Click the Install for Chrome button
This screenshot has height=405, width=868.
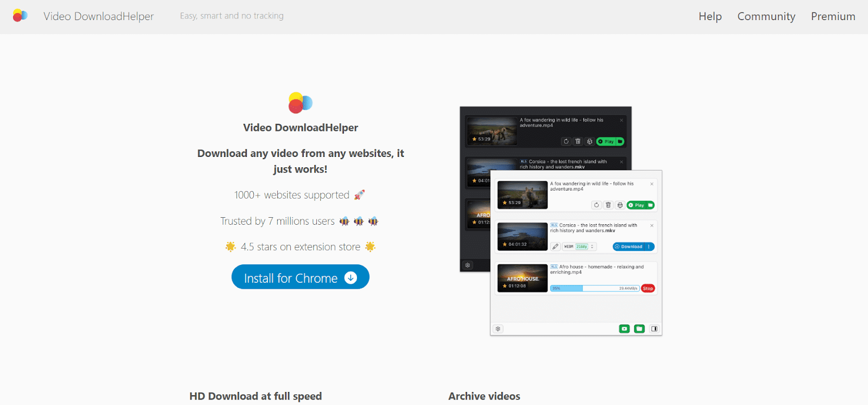point(300,277)
